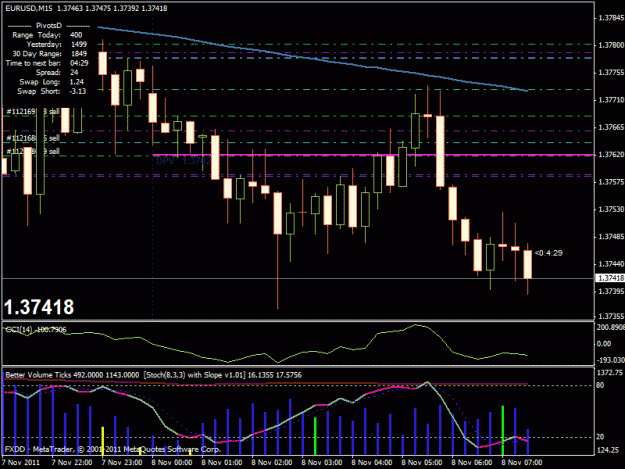The width and height of the screenshot is (625, 469).
Task: Select the Better Volume Ticks indicator label
Action: click(x=72, y=375)
